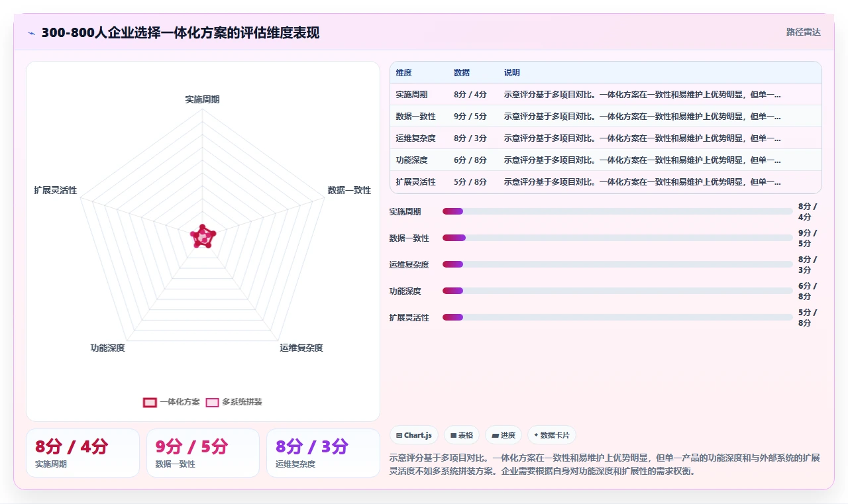Open the 8分 / 3分 运维复杂度 card
Viewport: 848px width, 504px height.
click(323, 453)
